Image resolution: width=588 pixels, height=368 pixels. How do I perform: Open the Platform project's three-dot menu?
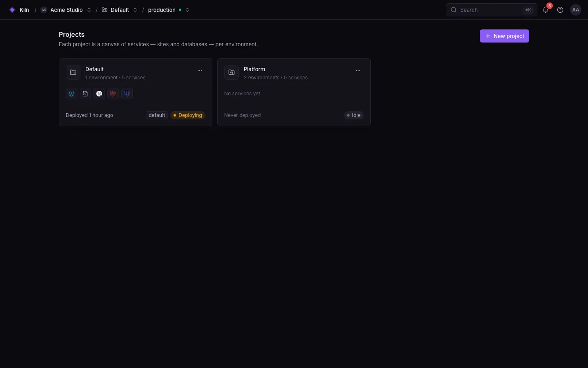click(358, 71)
